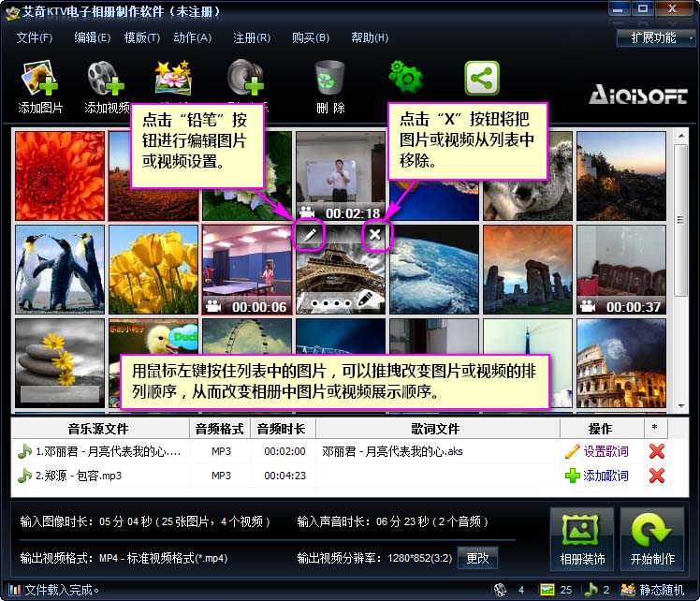Click the 添加视频 add video icon
The image size is (700, 601).
click(106, 78)
